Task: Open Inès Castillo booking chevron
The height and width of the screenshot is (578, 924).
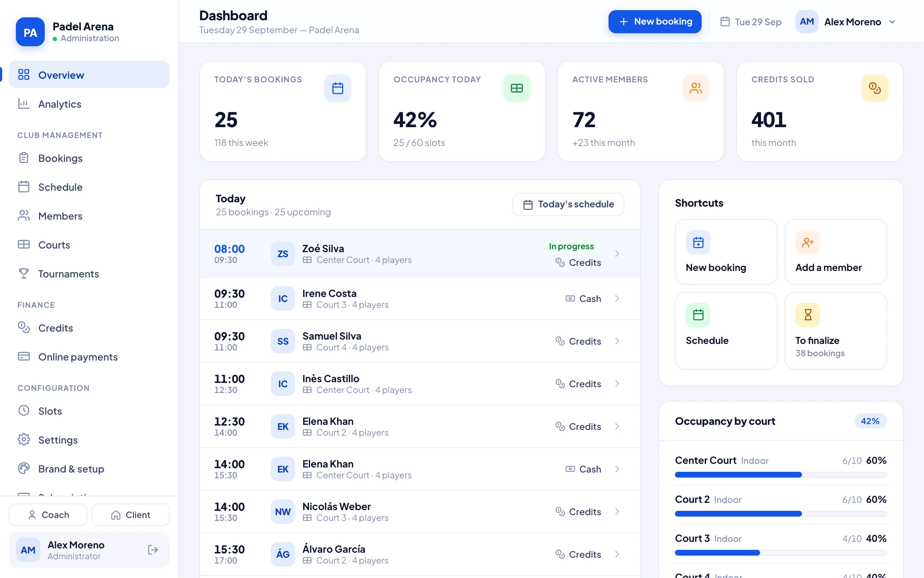Action: click(617, 383)
